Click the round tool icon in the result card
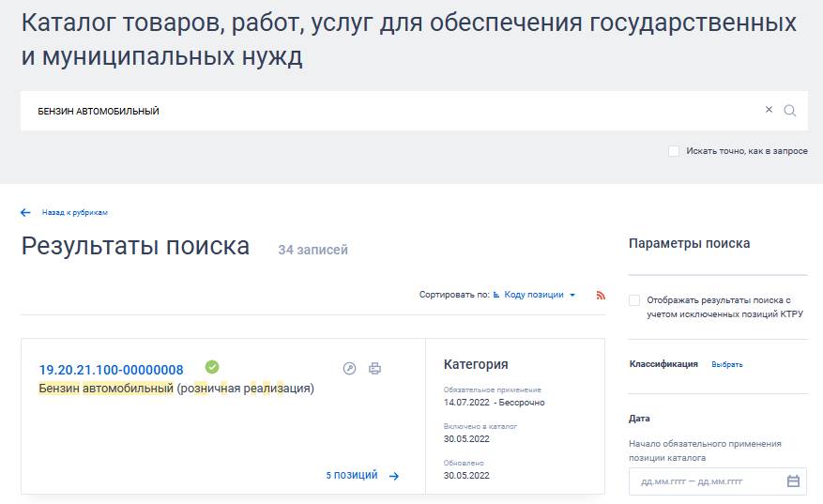The width and height of the screenshot is (823, 504). (350, 369)
